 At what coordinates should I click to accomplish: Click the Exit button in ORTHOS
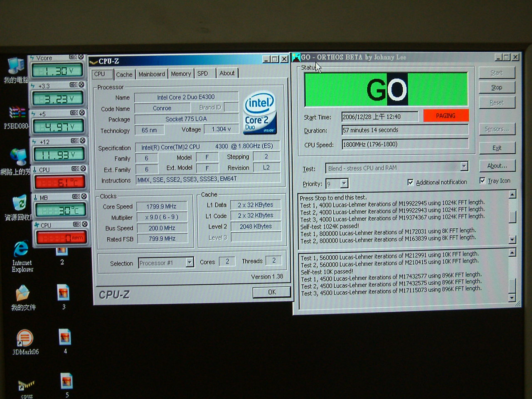497,148
